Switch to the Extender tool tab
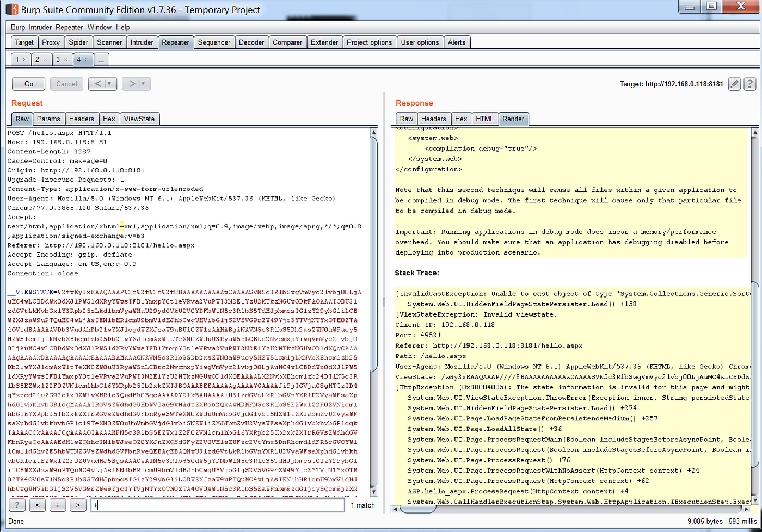 point(324,42)
